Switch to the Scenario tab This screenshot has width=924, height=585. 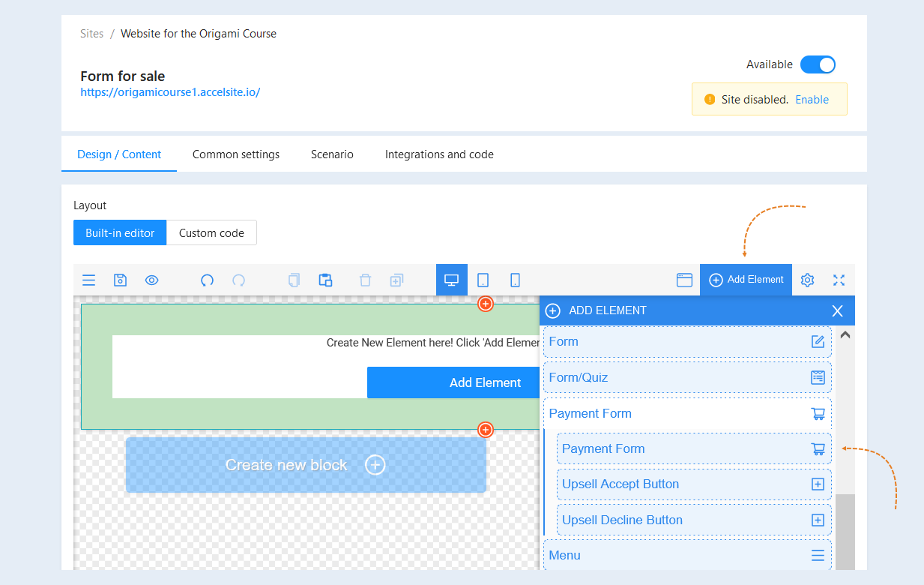point(332,154)
